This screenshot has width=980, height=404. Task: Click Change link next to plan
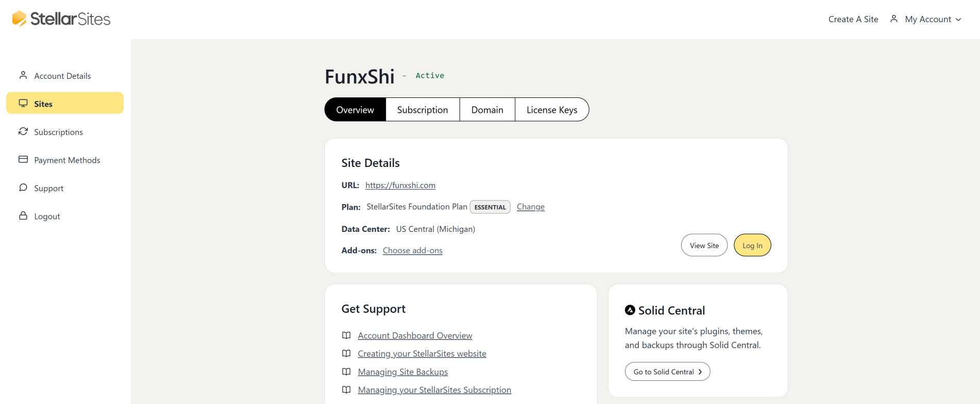click(x=530, y=207)
